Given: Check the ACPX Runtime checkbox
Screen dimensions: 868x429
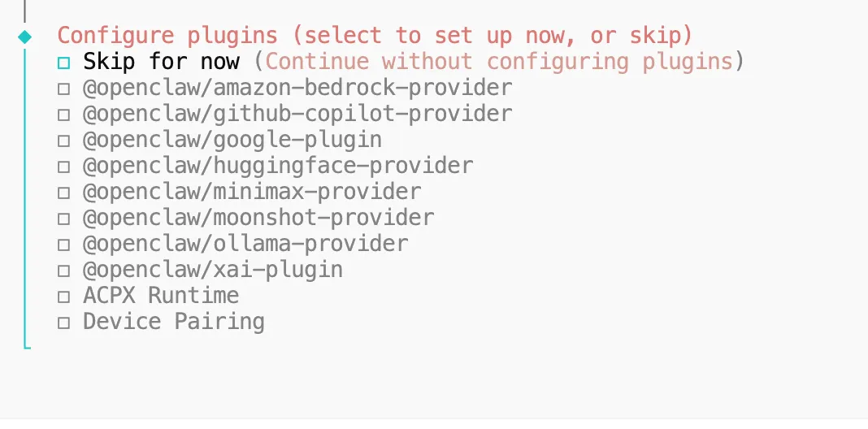Looking at the screenshot, I should click(63, 297).
